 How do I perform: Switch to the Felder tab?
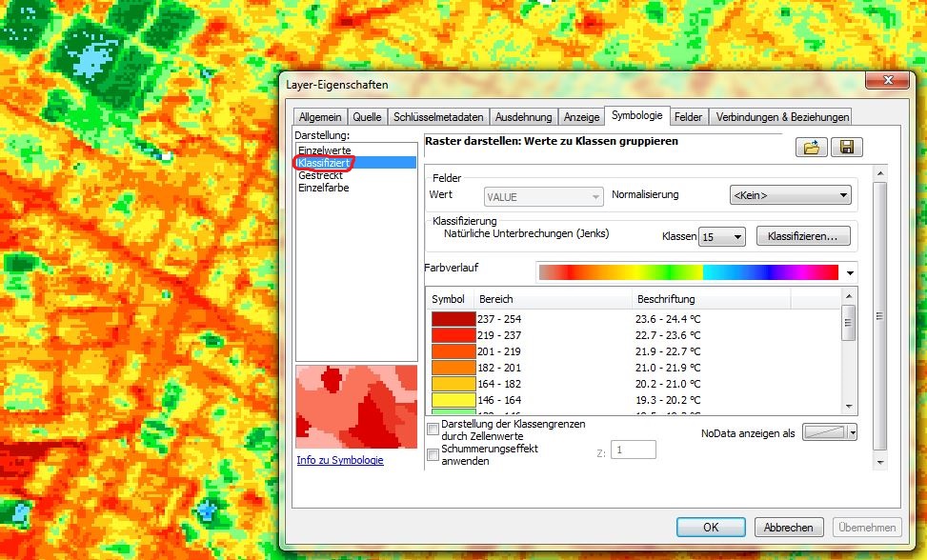click(689, 115)
